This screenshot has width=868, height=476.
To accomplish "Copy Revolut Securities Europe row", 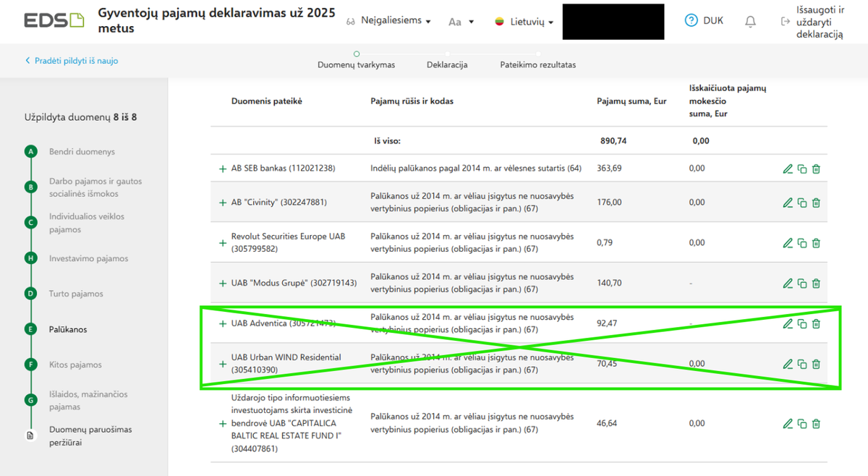I will [x=802, y=243].
